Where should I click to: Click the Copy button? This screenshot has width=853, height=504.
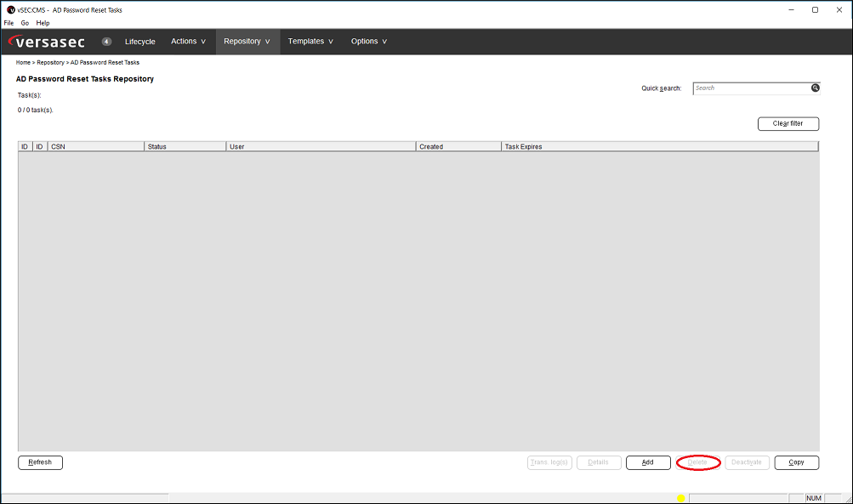point(796,462)
